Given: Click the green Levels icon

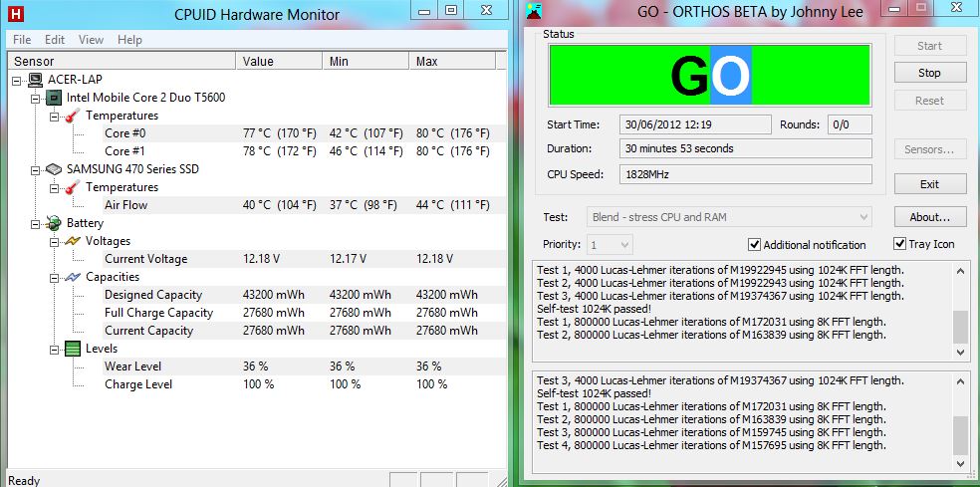Looking at the screenshot, I should click(x=73, y=349).
